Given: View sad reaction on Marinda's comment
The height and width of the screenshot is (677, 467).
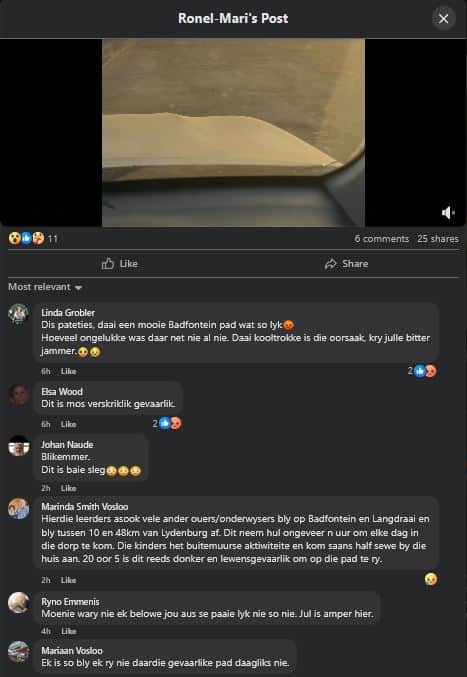Looking at the screenshot, I should pos(431,579).
